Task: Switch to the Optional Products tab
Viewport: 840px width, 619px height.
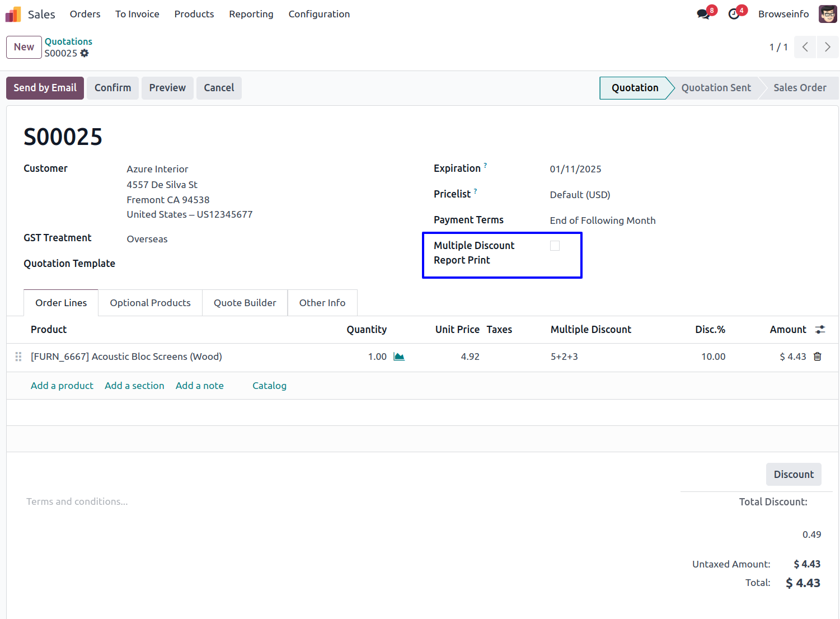Action: (x=150, y=303)
